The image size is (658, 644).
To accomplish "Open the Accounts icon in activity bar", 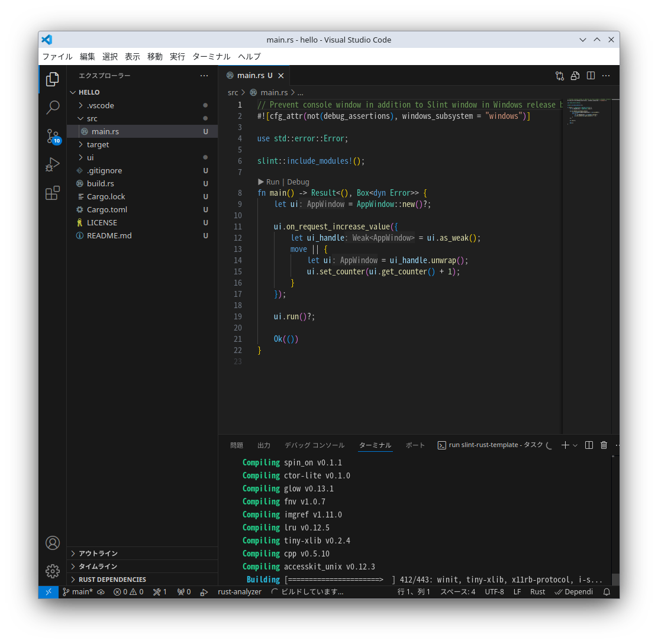I will (53, 543).
